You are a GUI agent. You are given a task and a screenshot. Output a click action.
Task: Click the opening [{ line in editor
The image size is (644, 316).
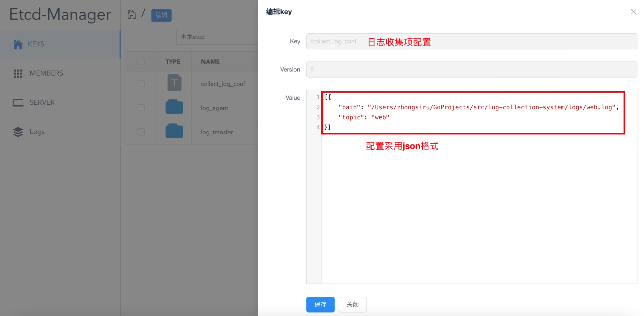pyautogui.click(x=328, y=97)
